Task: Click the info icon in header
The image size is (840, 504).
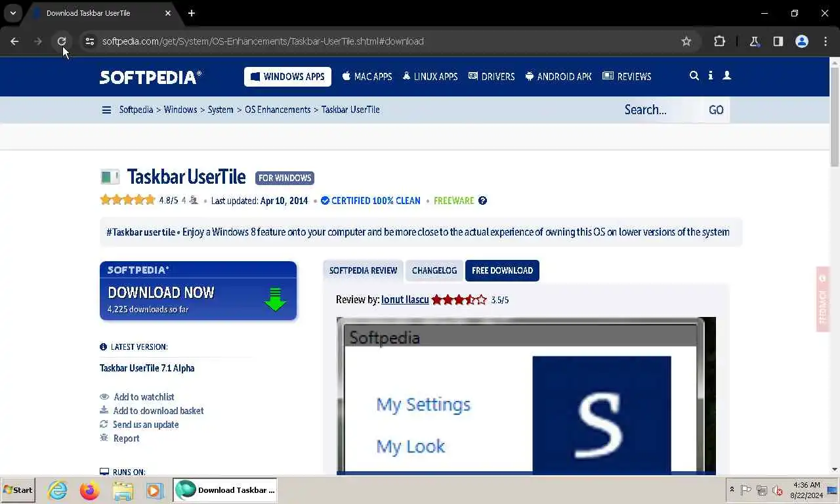Action: click(x=711, y=75)
